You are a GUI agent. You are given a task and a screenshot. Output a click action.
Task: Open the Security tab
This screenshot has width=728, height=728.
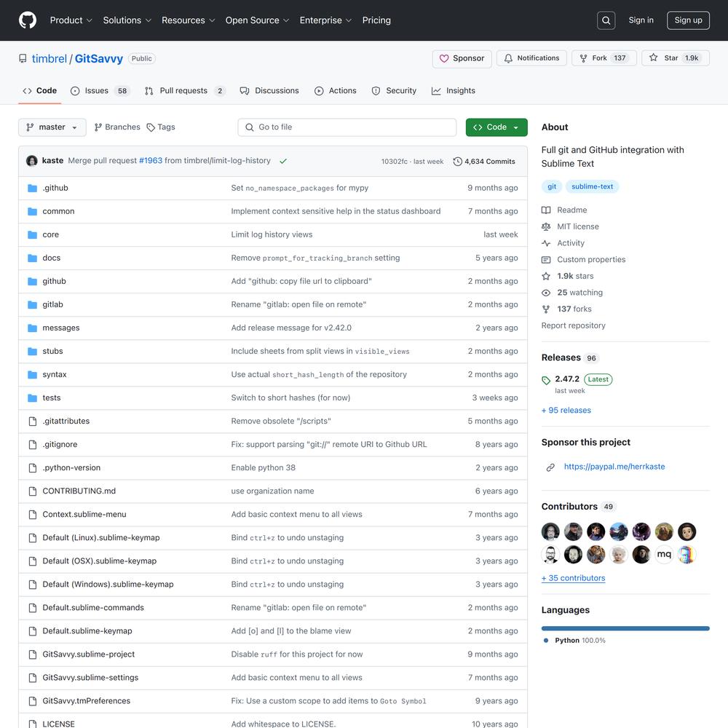click(x=394, y=91)
